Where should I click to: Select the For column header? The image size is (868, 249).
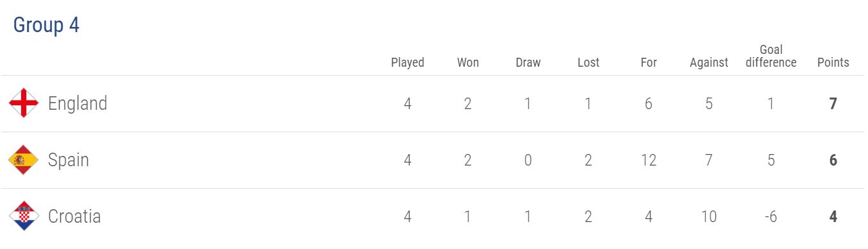click(649, 62)
